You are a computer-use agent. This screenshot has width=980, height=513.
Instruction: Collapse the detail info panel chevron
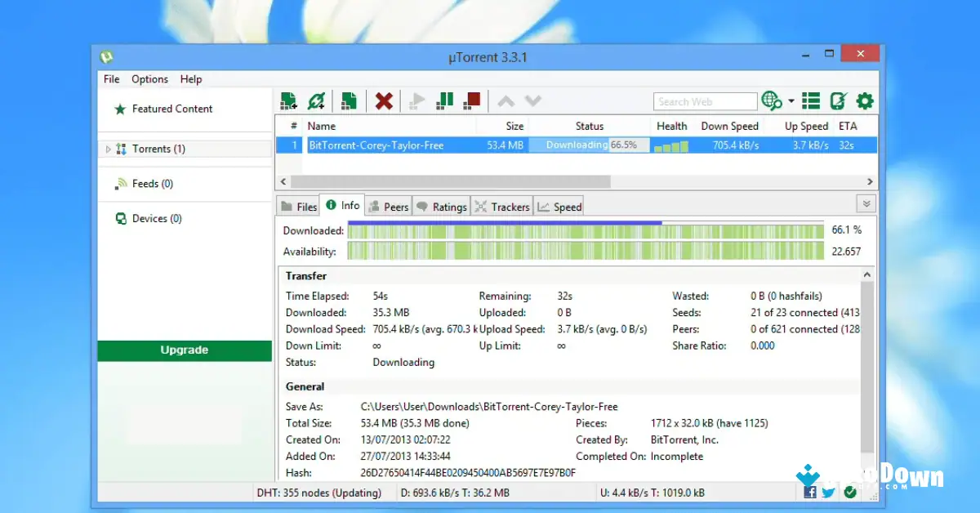click(865, 204)
